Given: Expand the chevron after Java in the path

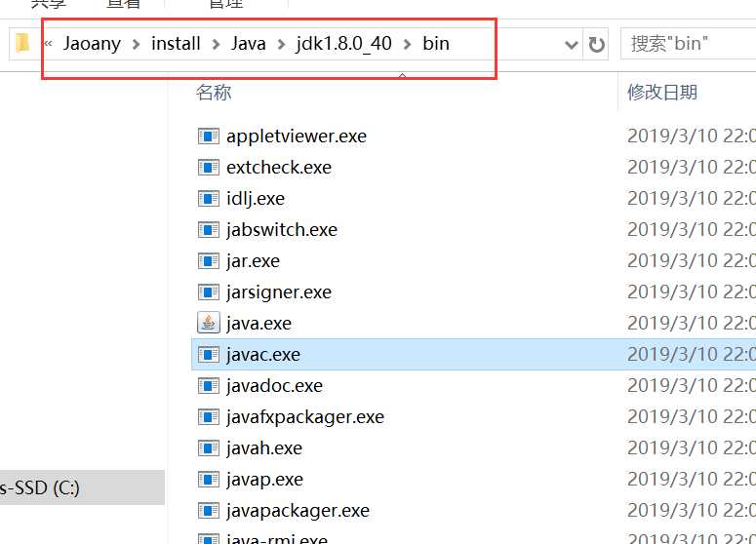Looking at the screenshot, I should [281, 44].
